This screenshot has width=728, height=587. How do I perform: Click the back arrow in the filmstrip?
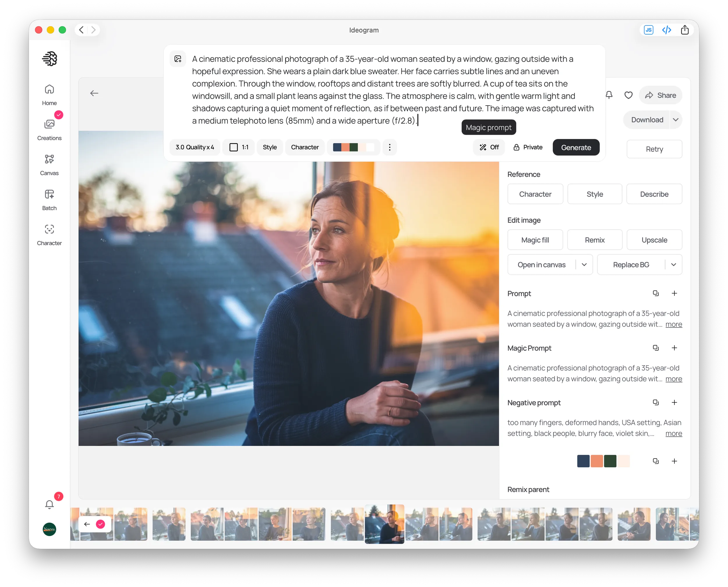click(x=87, y=524)
